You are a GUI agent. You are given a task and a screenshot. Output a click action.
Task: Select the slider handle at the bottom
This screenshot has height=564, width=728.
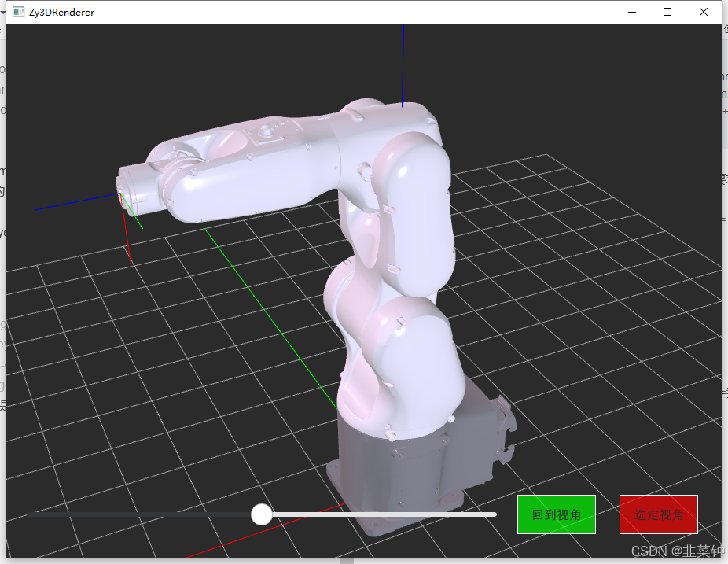click(262, 514)
